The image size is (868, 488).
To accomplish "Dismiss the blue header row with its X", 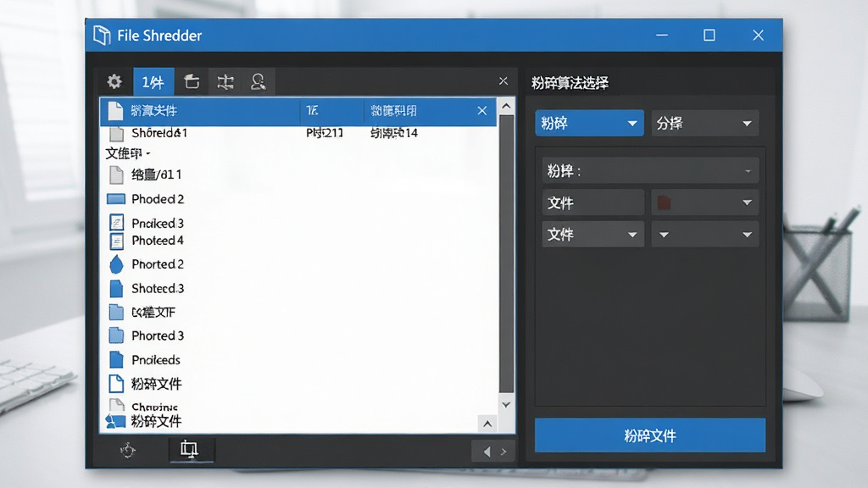I will pyautogui.click(x=482, y=111).
